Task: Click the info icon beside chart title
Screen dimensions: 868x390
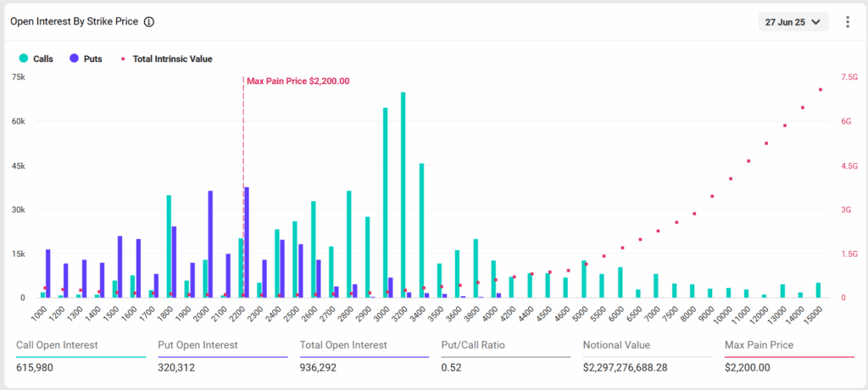Action: pos(149,22)
